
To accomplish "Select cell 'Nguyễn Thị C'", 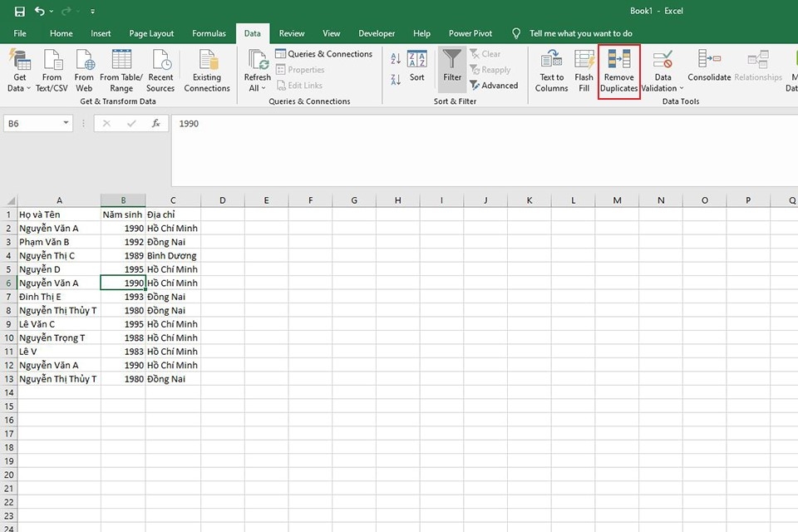I will coord(59,255).
